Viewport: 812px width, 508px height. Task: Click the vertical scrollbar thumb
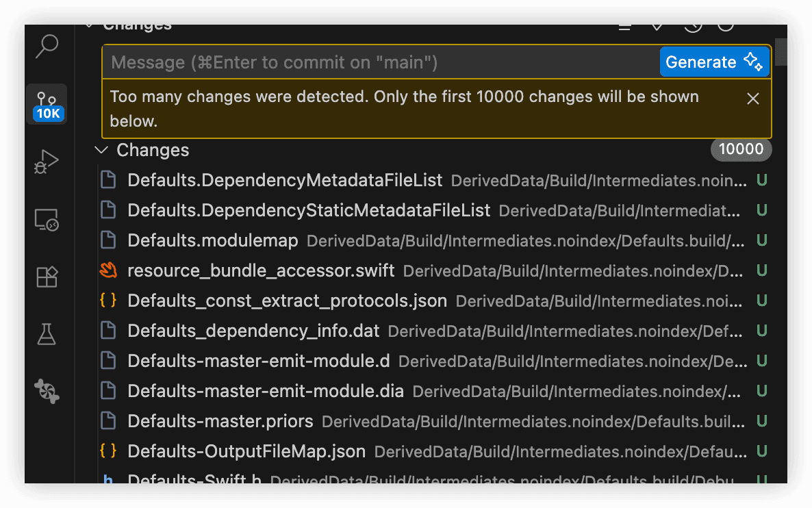coord(781,52)
